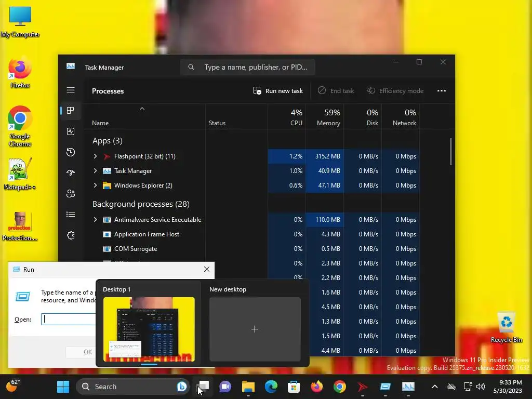Viewport: 532px width, 399px height.
Task: Switch to Flashpoint taskbar icon
Action: 362,387
